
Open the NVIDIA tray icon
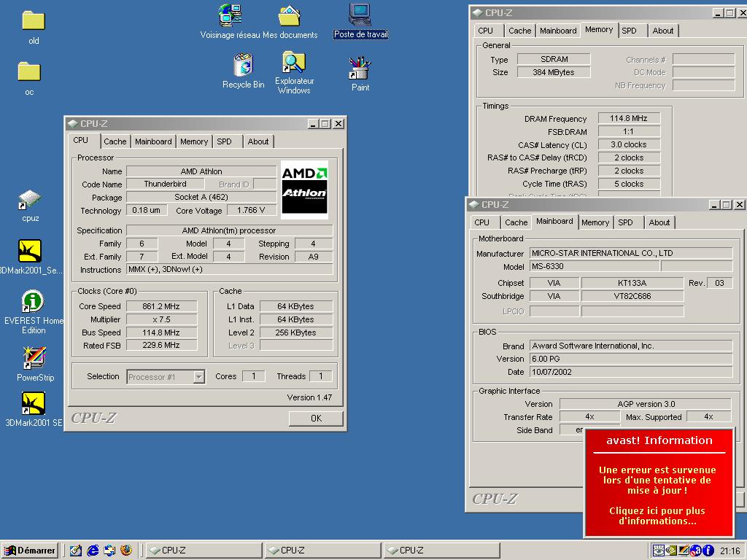671,551
